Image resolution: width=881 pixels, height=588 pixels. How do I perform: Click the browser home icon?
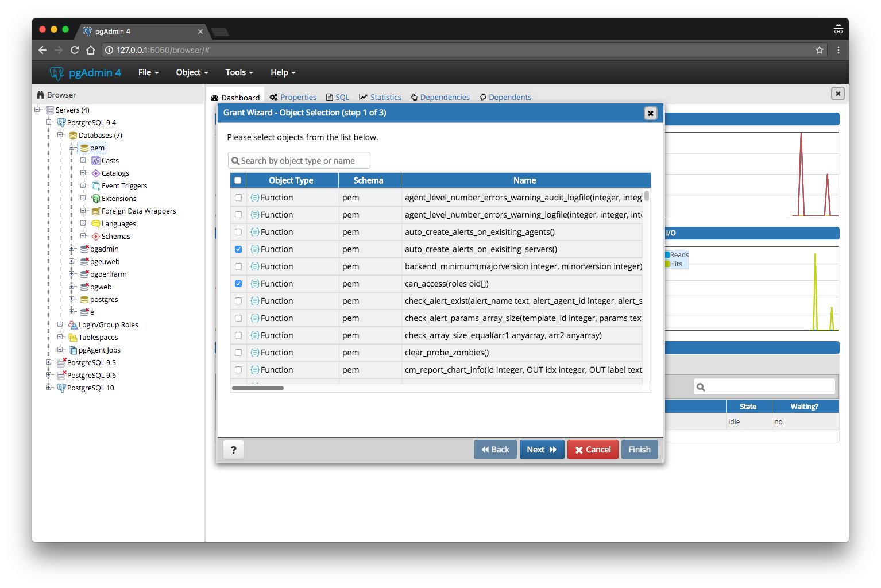[x=91, y=50]
